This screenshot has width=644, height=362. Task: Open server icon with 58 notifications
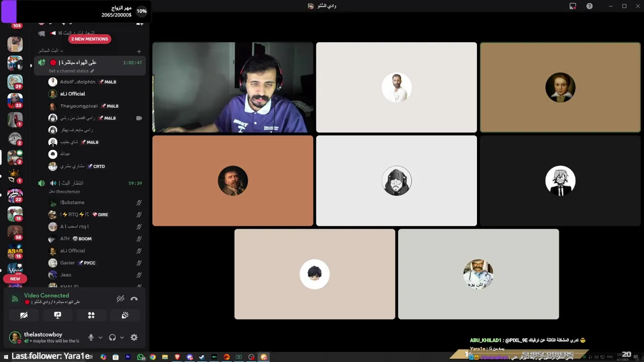(x=15, y=232)
